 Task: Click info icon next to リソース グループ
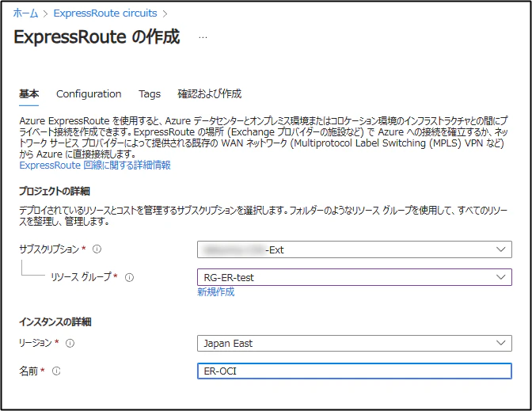tap(129, 278)
